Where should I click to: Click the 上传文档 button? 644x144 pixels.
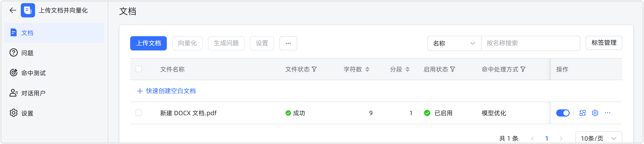coord(148,43)
